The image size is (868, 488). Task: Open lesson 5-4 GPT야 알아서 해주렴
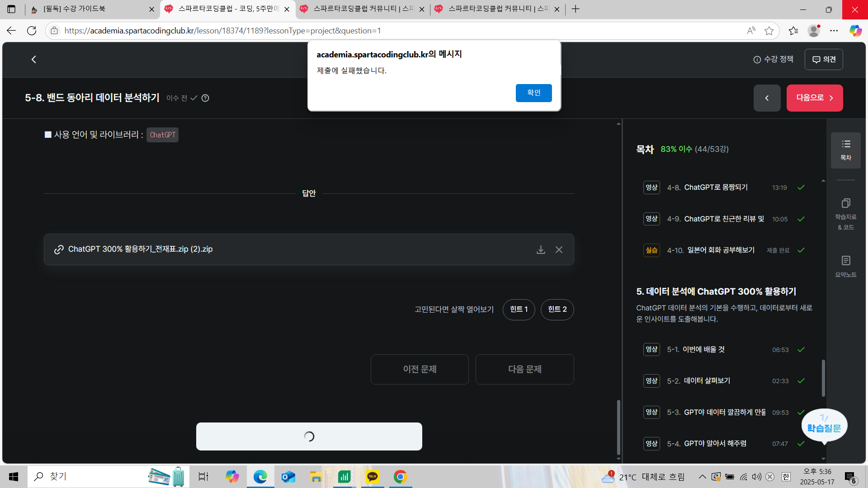coord(723,443)
